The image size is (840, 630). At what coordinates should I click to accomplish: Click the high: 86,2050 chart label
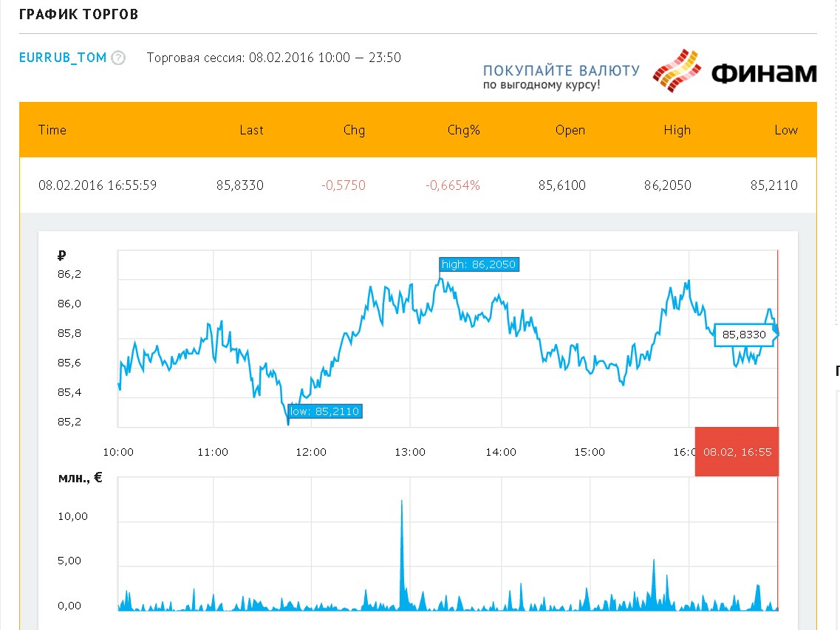[x=479, y=264]
